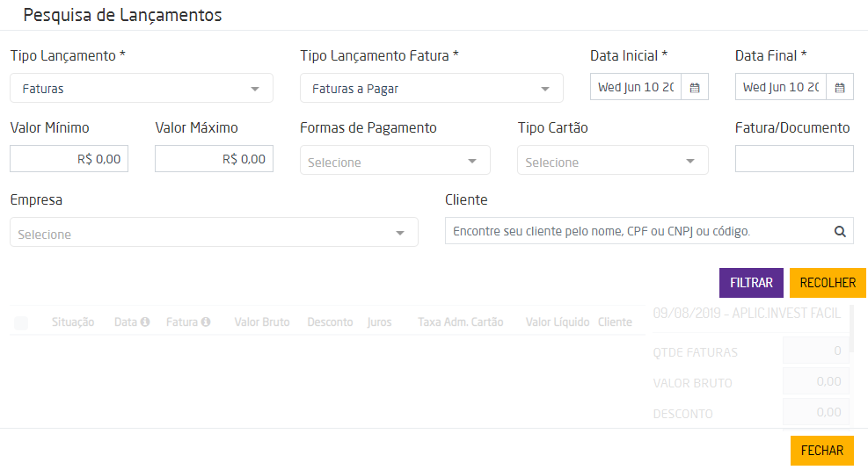Click the info icon beside Data column
Screen dimensions: 868x470
(145, 322)
